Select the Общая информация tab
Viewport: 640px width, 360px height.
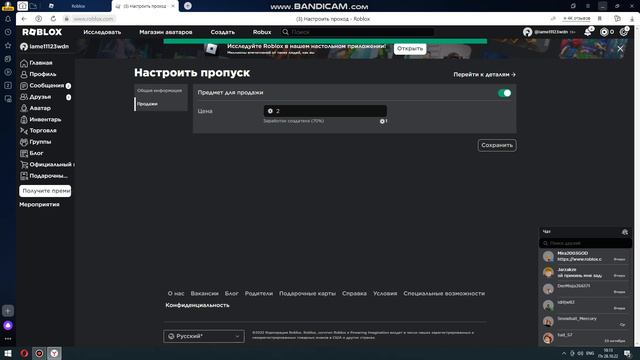(160, 91)
